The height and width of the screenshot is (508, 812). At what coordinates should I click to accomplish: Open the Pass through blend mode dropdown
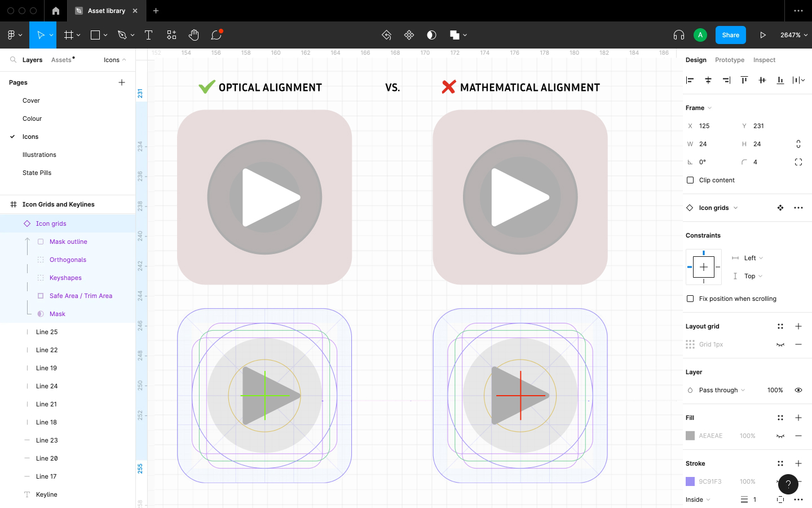point(722,390)
